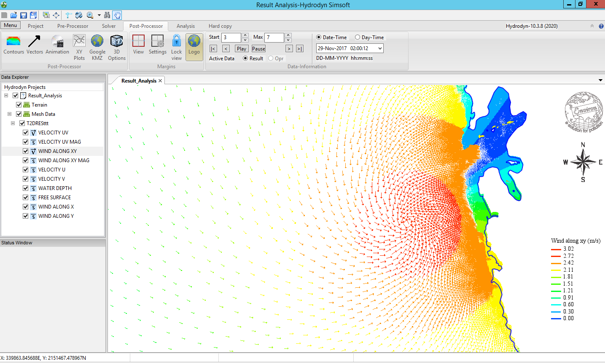Open the Contours tool
Viewport: 605px width, 364px height.
13,45
